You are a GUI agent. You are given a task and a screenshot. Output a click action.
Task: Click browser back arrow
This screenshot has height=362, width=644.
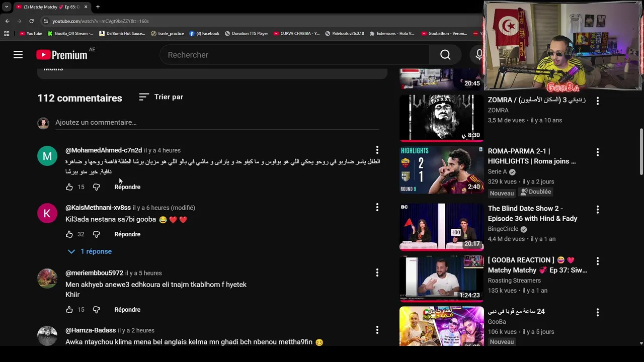pos(7,21)
